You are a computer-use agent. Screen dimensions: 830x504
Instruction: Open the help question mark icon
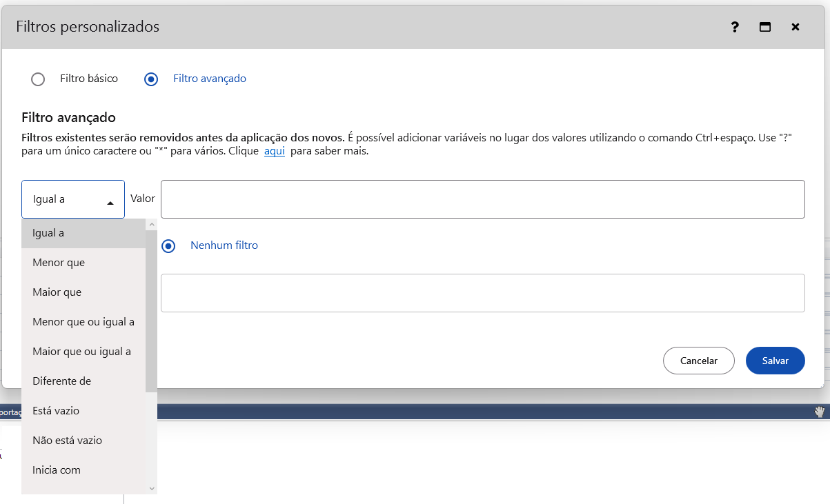tap(735, 27)
